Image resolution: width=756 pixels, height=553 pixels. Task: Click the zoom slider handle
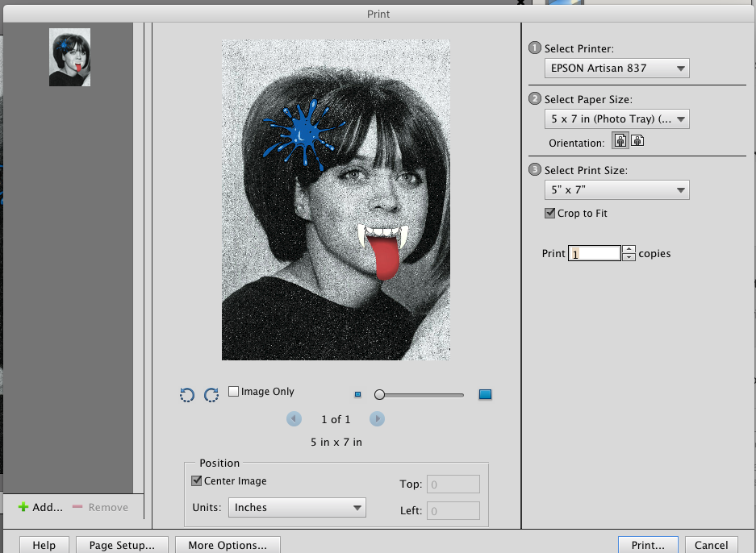pos(379,394)
